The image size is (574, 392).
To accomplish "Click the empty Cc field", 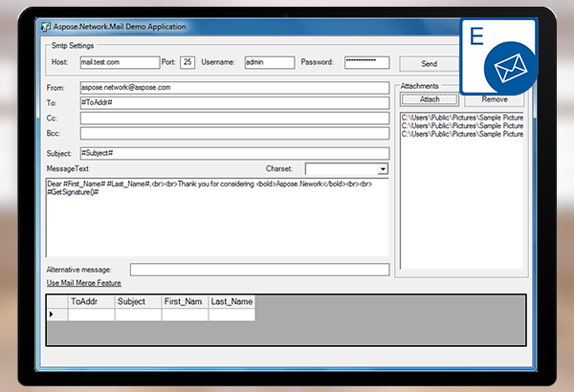I will (x=234, y=119).
